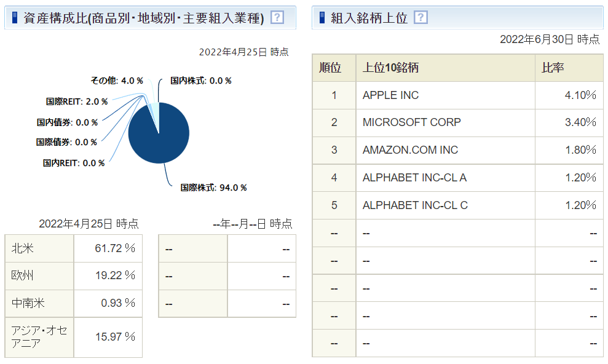The height and width of the screenshot is (364, 608).
Task: Click the 国内REIT: 0.0 % label
Action: point(74,163)
